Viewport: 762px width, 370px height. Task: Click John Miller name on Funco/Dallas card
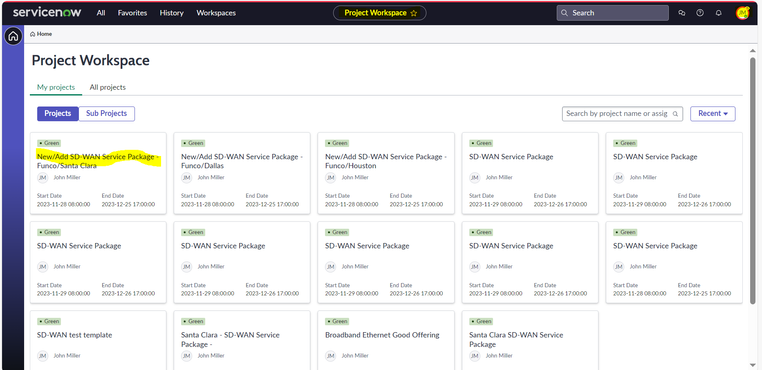[211, 177]
